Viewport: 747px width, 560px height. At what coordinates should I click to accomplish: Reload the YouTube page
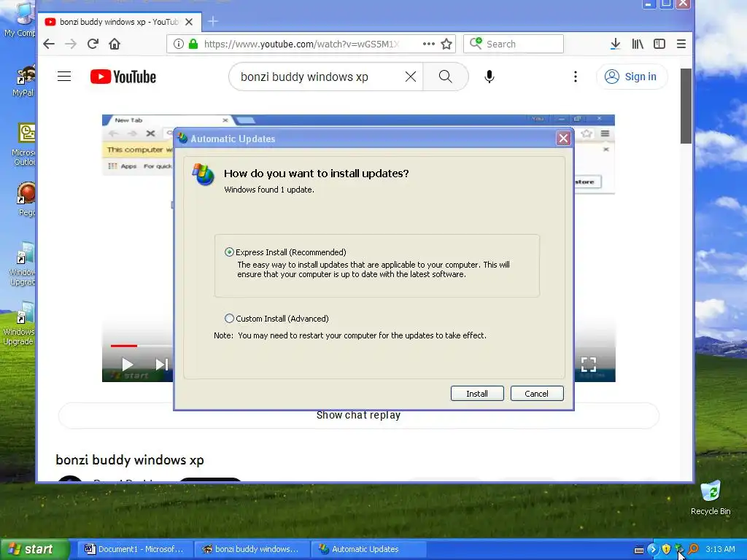93,44
